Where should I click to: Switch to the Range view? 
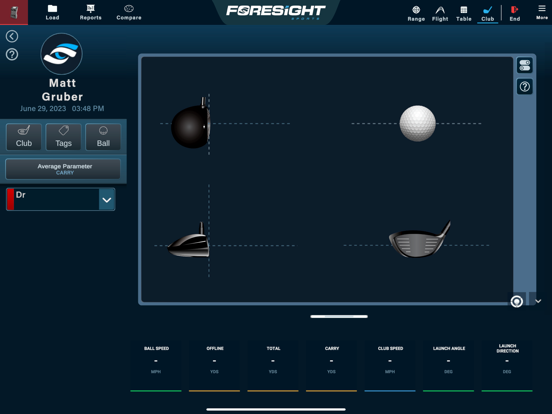point(416,13)
